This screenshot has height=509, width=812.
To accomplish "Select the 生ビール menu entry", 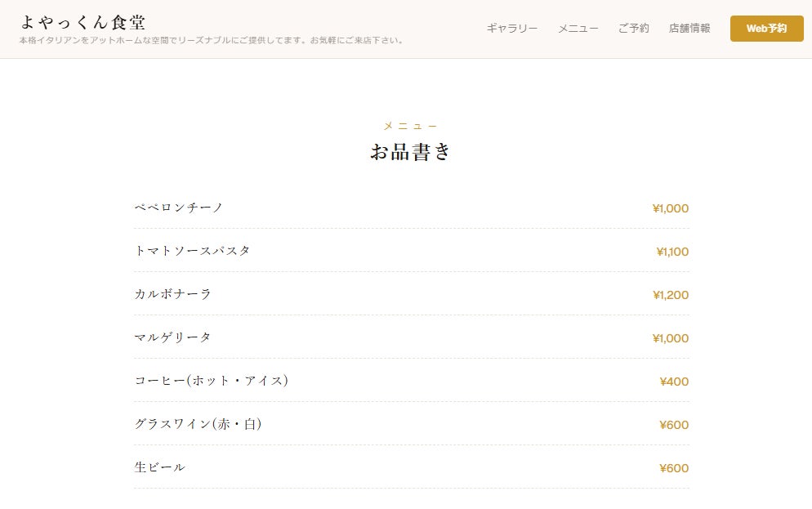I will coord(160,467).
